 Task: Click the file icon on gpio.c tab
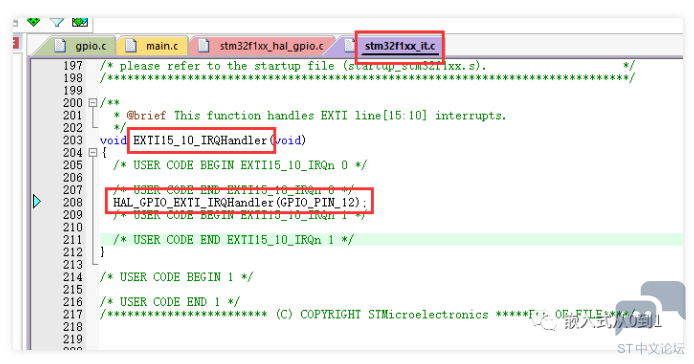[x=60, y=46]
